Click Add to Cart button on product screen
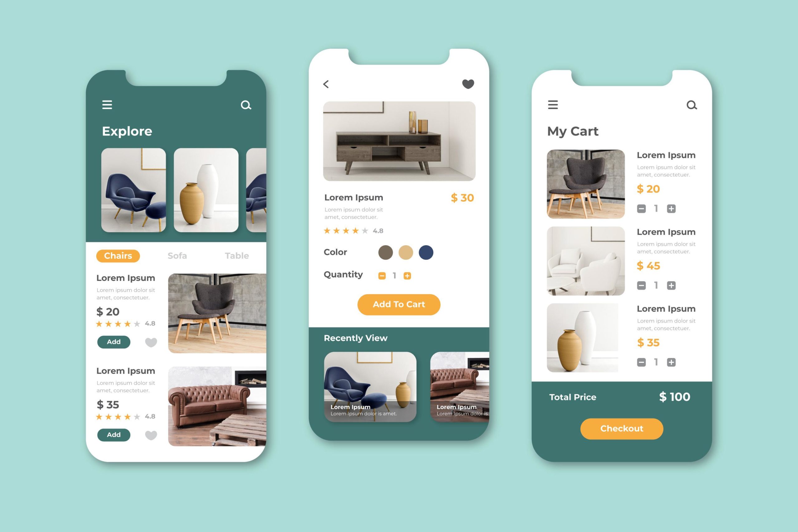Screen dimensions: 798x532 tap(398, 304)
